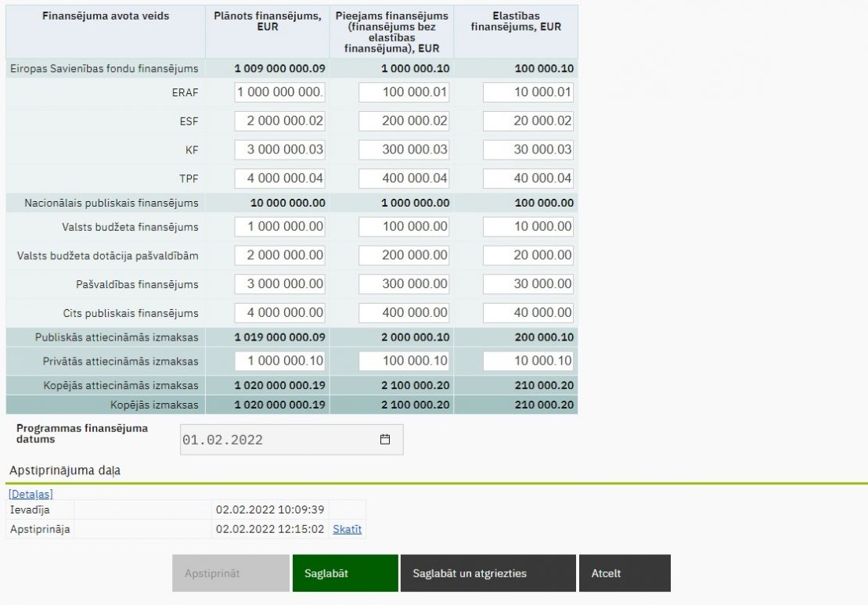The height and width of the screenshot is (605, 868).
Task: Click TPF Pieejams finansējums field
Action: click(x=404, y=178)
